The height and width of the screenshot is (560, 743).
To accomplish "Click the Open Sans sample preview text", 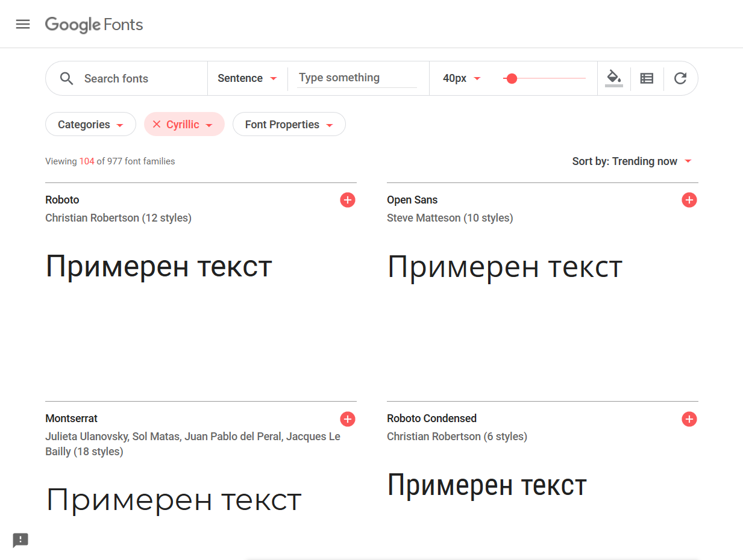I will pyautogui.click(x=504, y=266).
